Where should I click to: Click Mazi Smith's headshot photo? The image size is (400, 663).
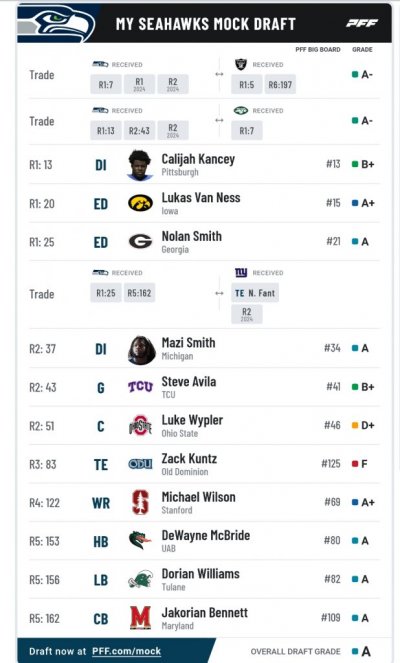(x=142, y=350)
